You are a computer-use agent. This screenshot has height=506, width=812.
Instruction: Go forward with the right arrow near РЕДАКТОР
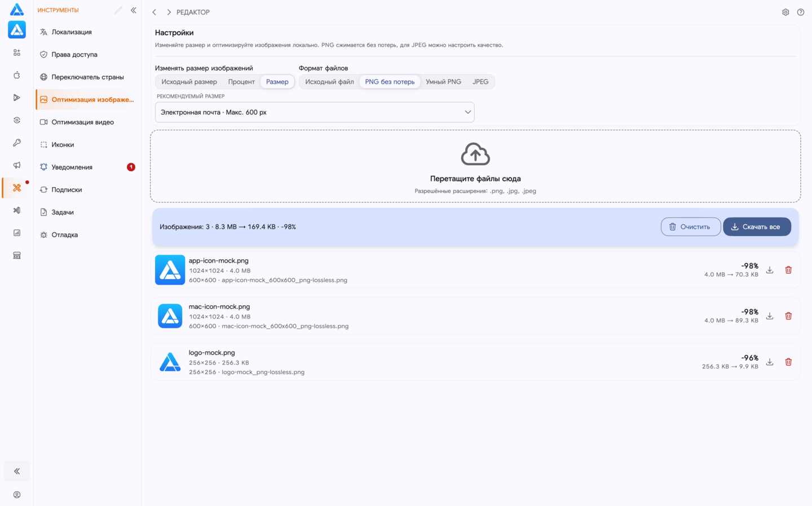[x=169, y=12]
